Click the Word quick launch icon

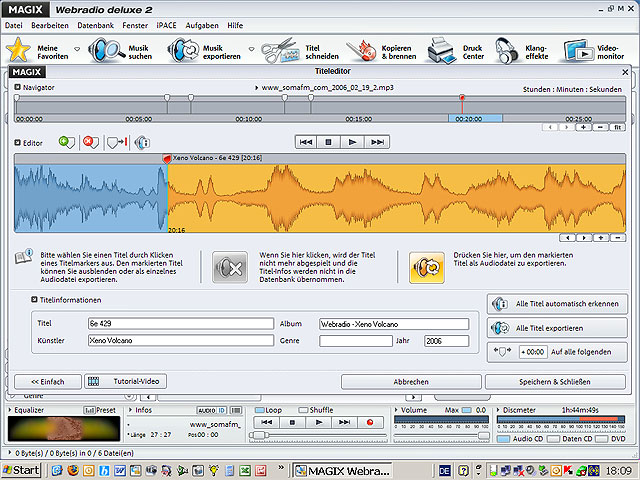coord(120,471)
